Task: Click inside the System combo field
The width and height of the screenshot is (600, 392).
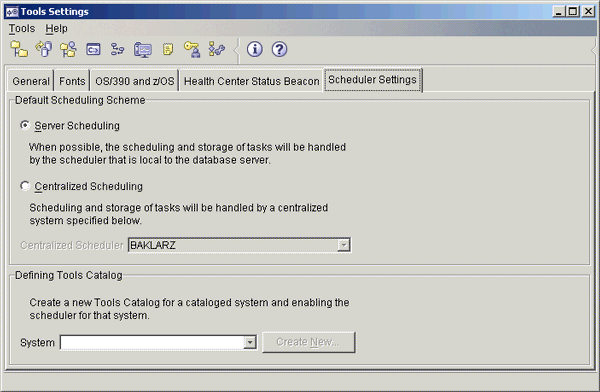Action: (152, 342)
